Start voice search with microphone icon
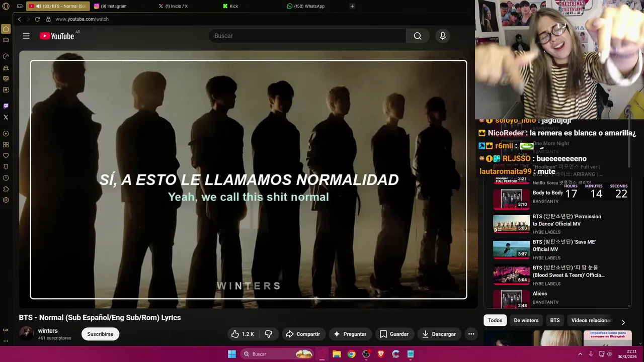This screenshot has width=644, height=362. [x=443, y=36]
